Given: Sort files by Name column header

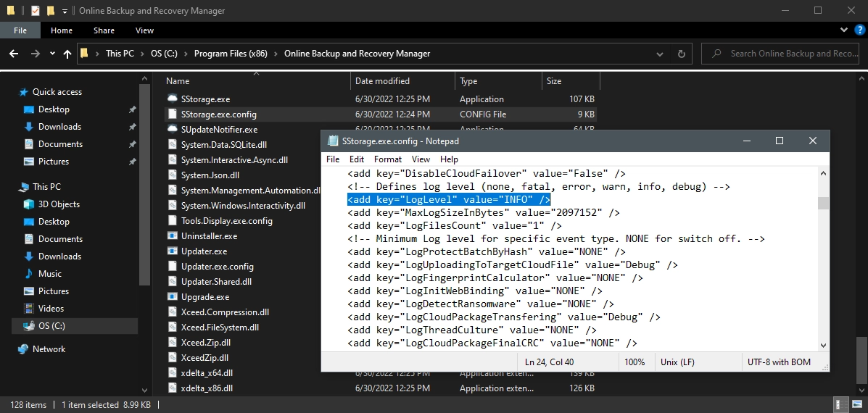Looking at the screenshot, I should point(257,81).
